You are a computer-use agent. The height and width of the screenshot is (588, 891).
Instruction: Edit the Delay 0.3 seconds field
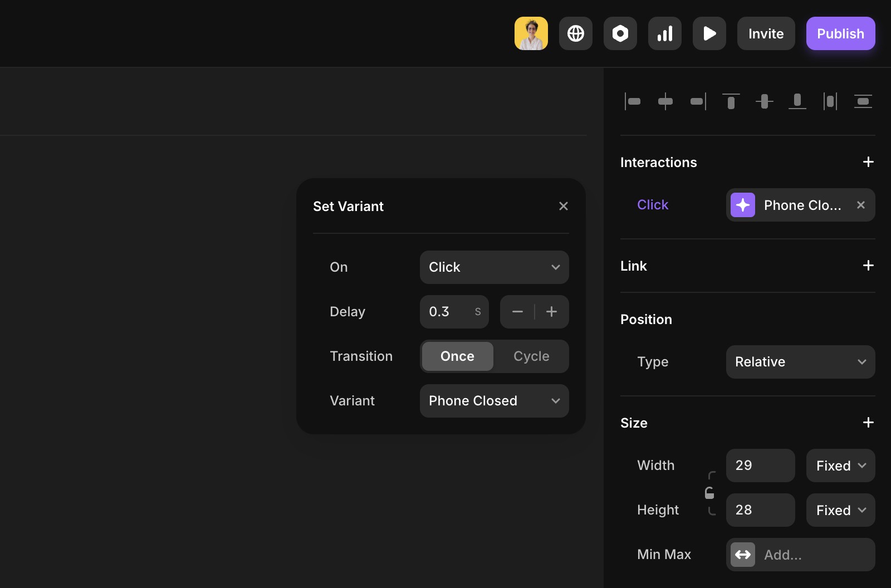coord(454,312)
